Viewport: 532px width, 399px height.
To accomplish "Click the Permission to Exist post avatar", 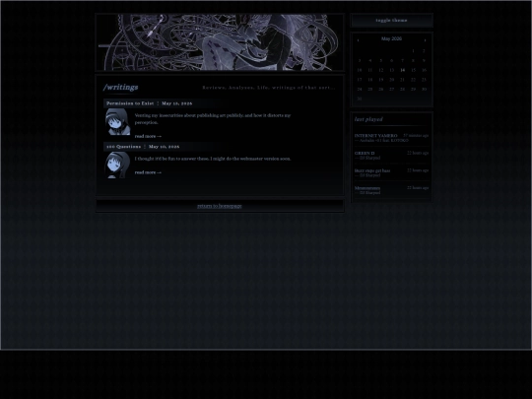I will point(117,122).
